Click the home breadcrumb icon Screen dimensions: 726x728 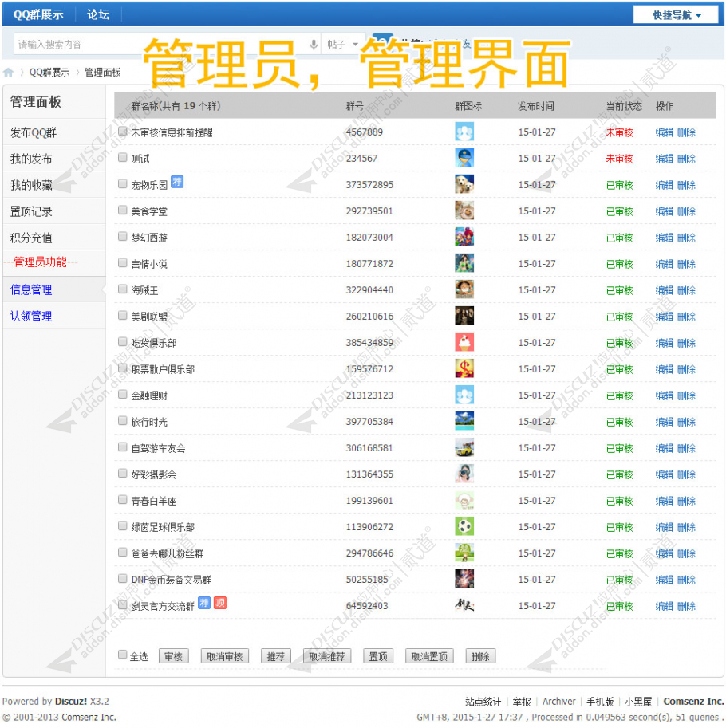(x=8, y=73)
